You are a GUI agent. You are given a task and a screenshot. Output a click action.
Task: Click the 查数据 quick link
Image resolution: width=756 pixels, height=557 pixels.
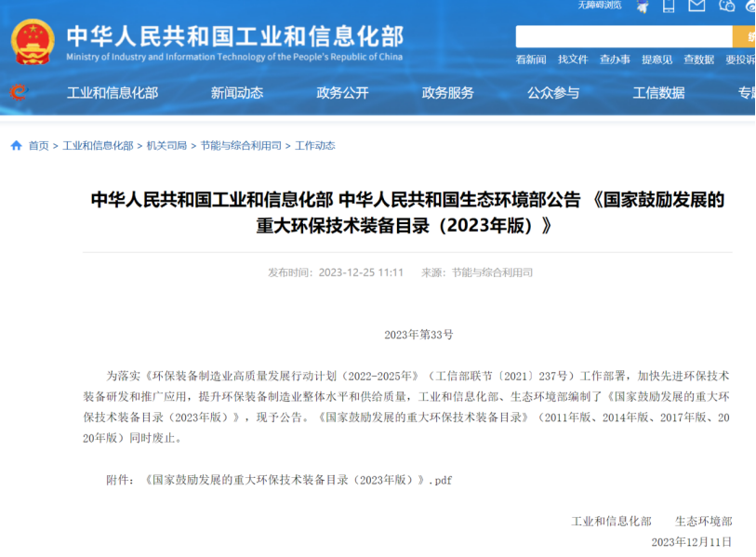[x=698, y=60]
